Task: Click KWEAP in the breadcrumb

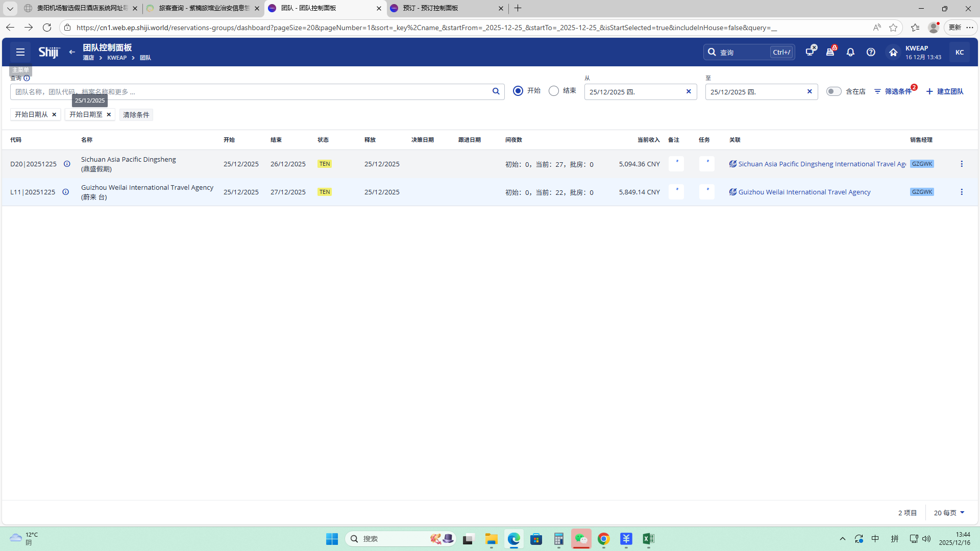Action: (x=117, y=58)
